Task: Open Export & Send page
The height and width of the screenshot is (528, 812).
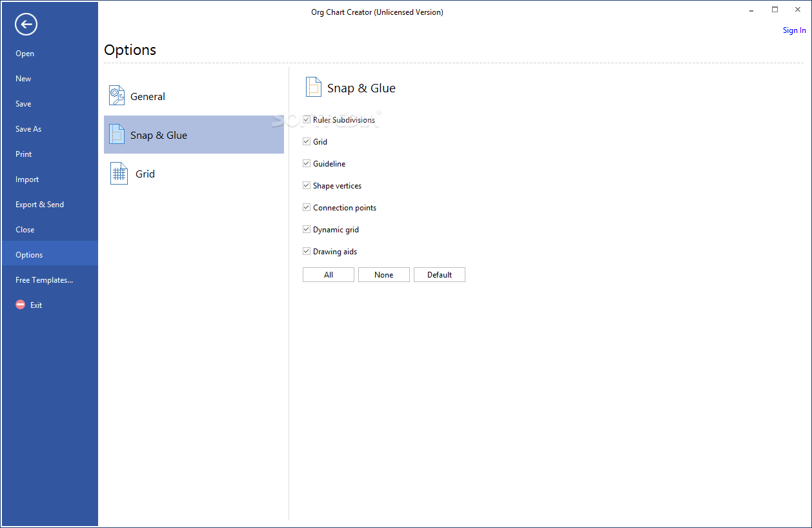Action: click(x=50, y=205)
